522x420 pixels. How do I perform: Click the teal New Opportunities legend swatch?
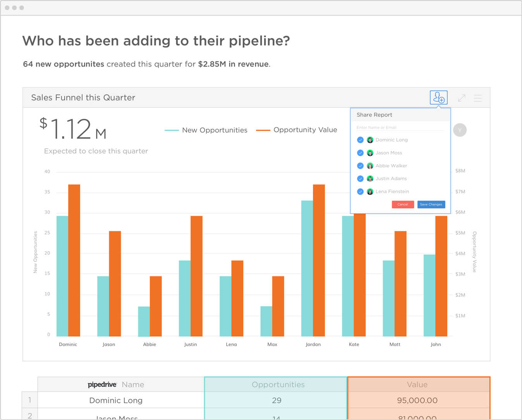click(x=172, y=130)
